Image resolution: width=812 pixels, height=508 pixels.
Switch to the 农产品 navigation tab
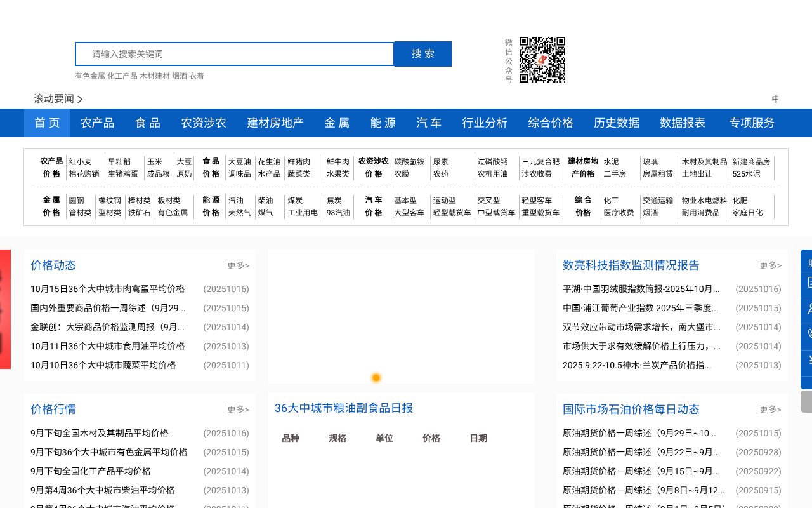coord(97,123)
